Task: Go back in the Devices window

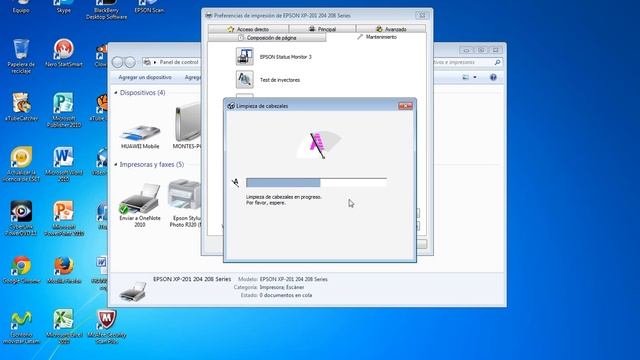Action: point(118,62)
